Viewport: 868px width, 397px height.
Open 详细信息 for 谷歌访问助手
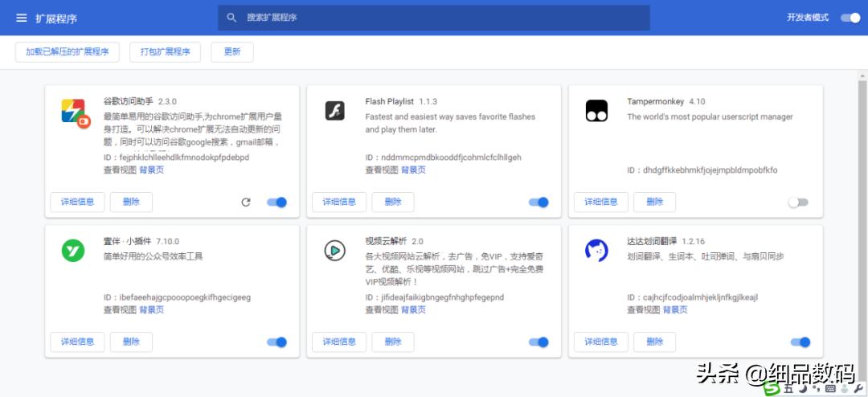[x=77, y=202]
